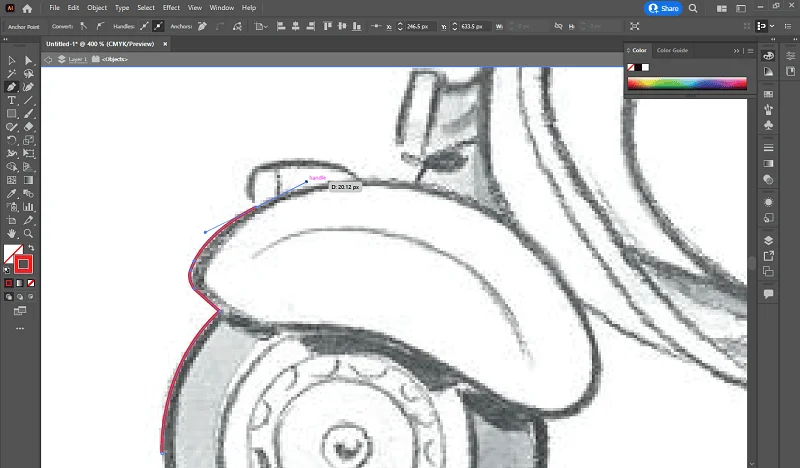Open the align-to options dropdown
Screen dimensions: 800x468
pyautogui.click(x=261, y=26)
